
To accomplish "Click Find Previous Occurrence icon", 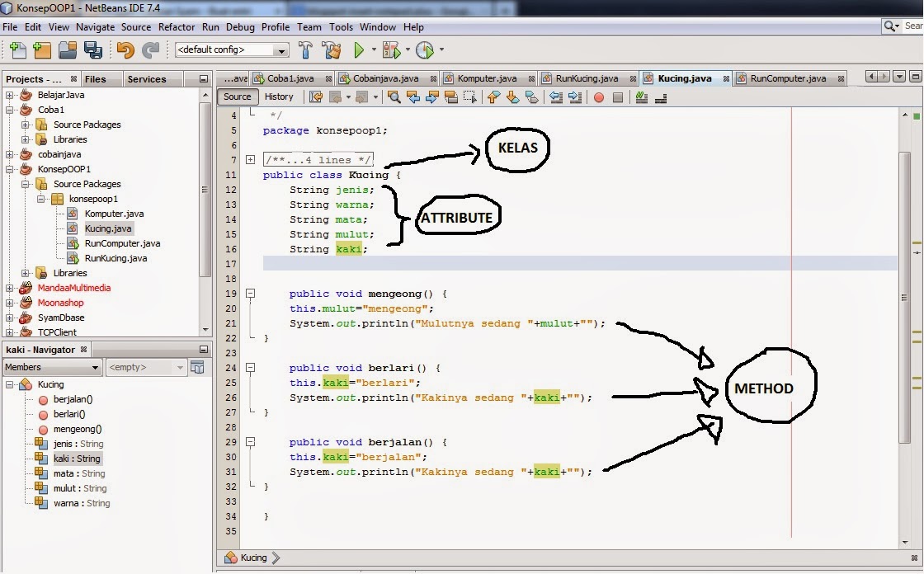I will click(x=413, y=97).
